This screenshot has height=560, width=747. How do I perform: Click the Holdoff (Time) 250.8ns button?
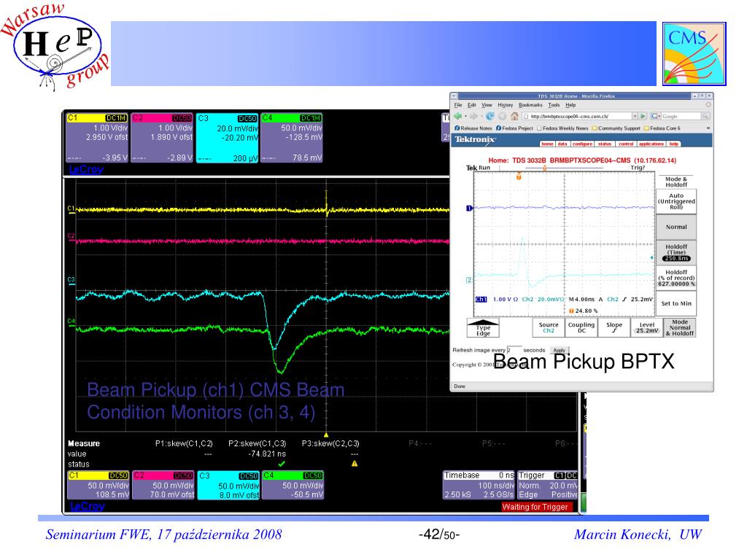tap(676, 252)
